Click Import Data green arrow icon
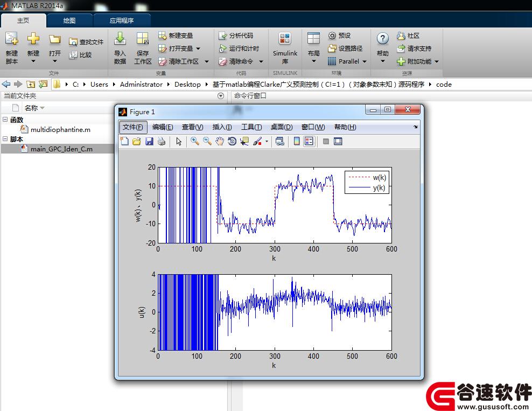 (x=120, y=39)
